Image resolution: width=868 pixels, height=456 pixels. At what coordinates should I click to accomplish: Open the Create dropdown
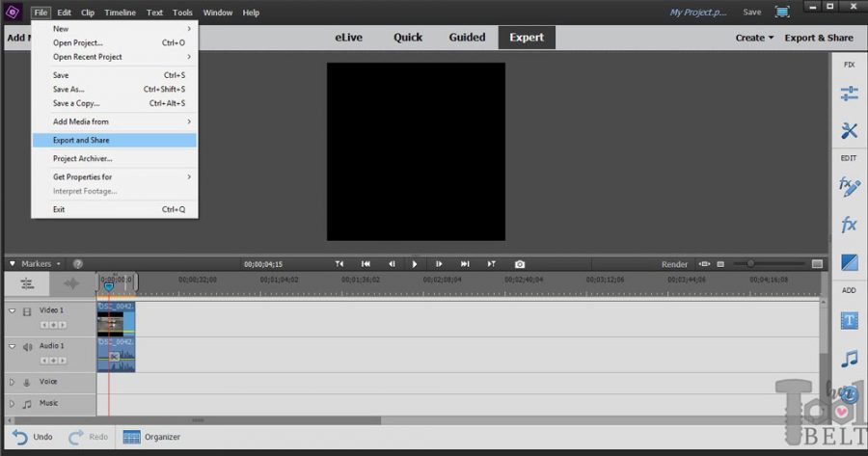(754, 38)
